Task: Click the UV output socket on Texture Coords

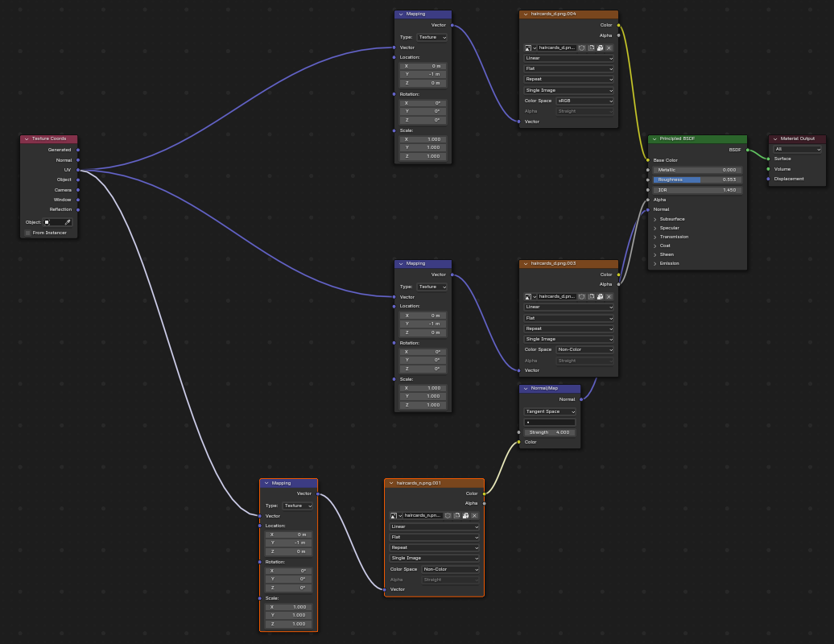Action: 78,170
